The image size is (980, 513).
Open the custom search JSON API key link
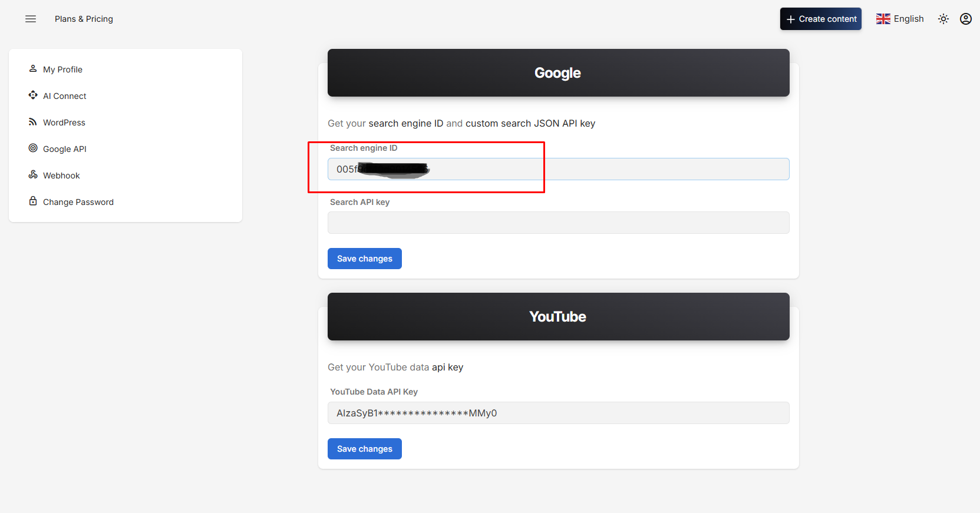point(530,124)
